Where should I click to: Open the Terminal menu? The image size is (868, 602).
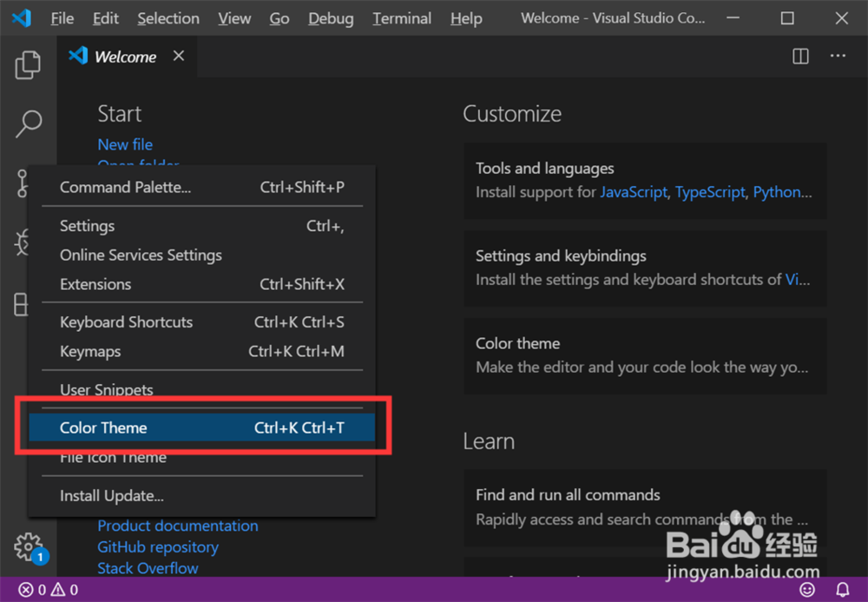[401, 17]
